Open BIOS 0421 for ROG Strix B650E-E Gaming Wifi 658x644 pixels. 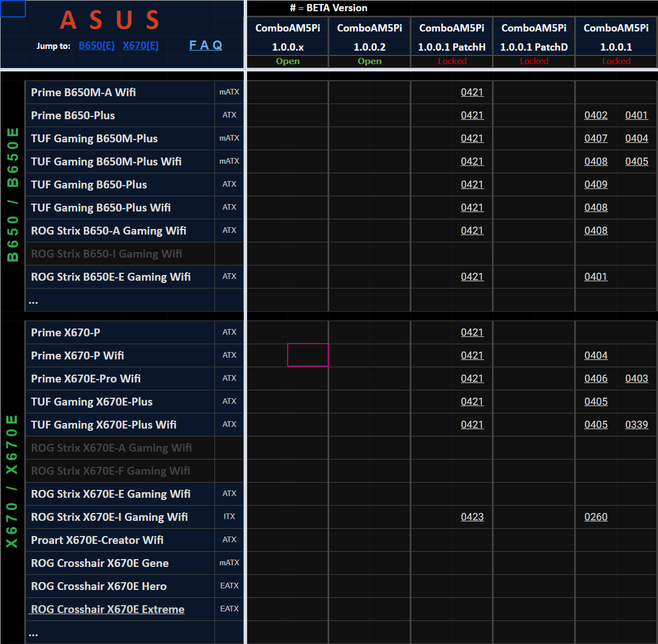click(472, 277)
